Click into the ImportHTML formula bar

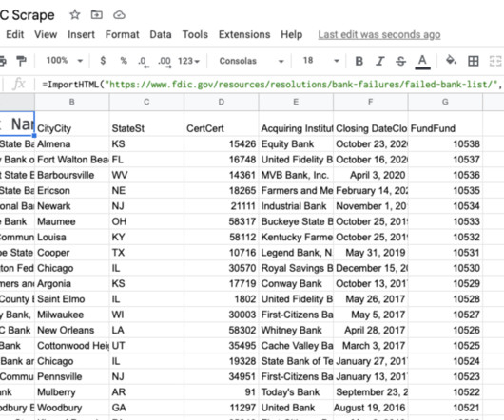[x=270, y=85]
